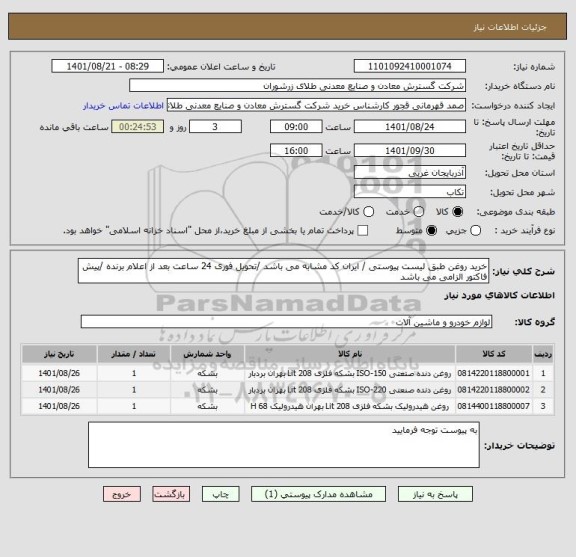Click item code 0814220118800002
The width and height of the screenshot is (576, 557).
click(x=494, y=390)
